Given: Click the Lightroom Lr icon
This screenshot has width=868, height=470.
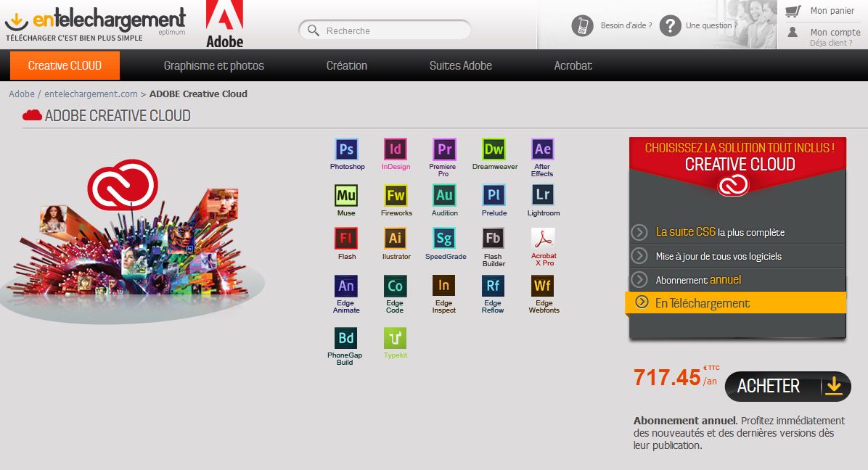Looking at the screenshot, I should (543, 194).
